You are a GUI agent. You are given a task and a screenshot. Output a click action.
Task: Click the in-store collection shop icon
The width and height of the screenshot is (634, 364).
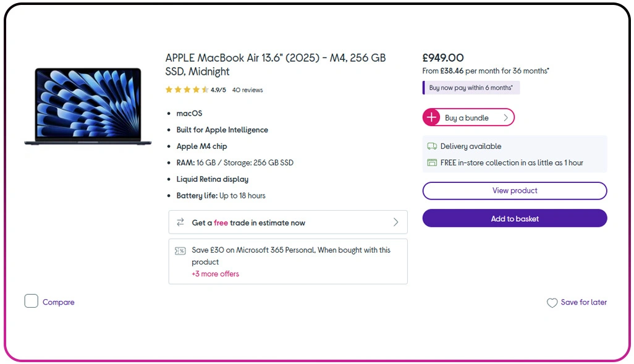point(432,163)
